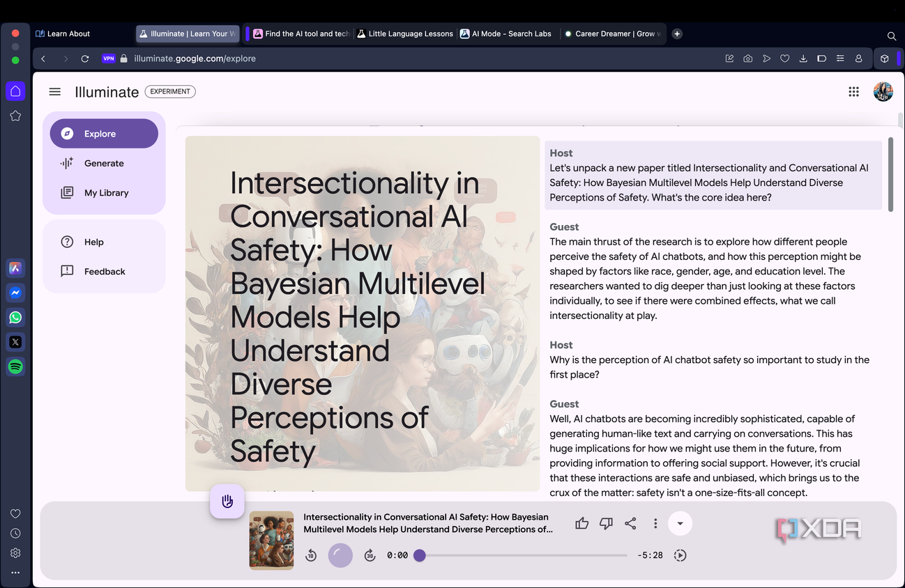Screen dimensions: 905x588
Task: Rewind the audio 10 seconds
Action: (312, 555)
